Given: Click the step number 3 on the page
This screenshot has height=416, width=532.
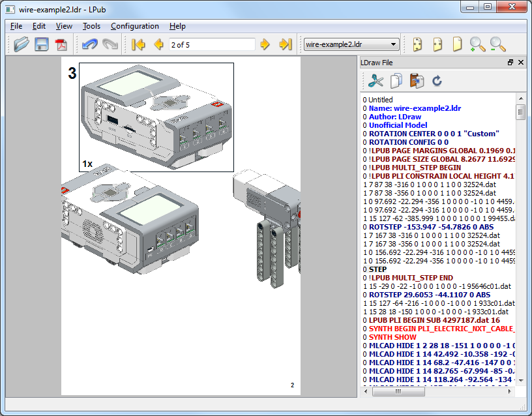Looking at the screenshot, I should pos(72,73).
